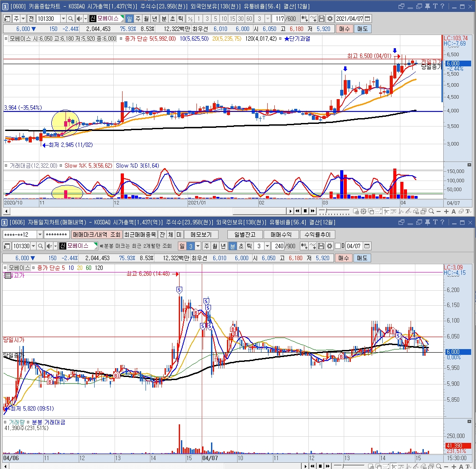476x469 pixels.
Task: Click the password ******** field
Action: point(57,234)
